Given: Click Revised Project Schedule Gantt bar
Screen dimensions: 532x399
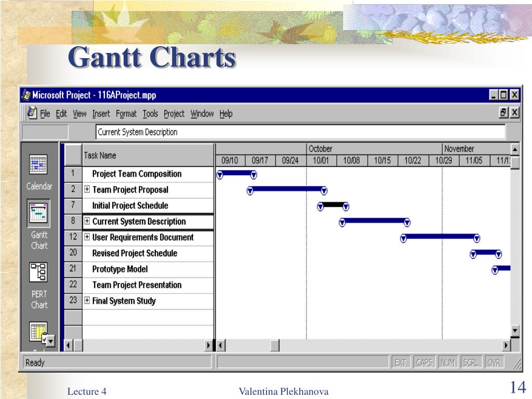Looking at the screenshot, I should (486, 252).
